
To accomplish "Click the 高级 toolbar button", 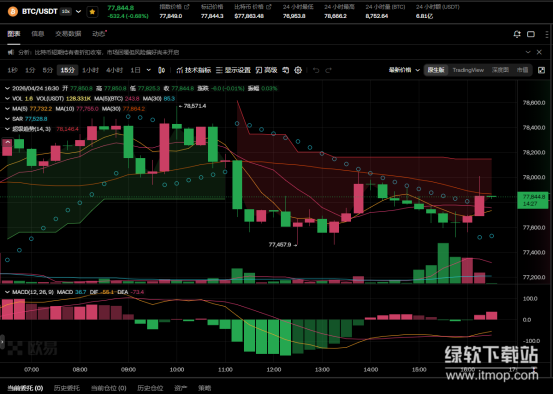I will [x=266, y=70].
